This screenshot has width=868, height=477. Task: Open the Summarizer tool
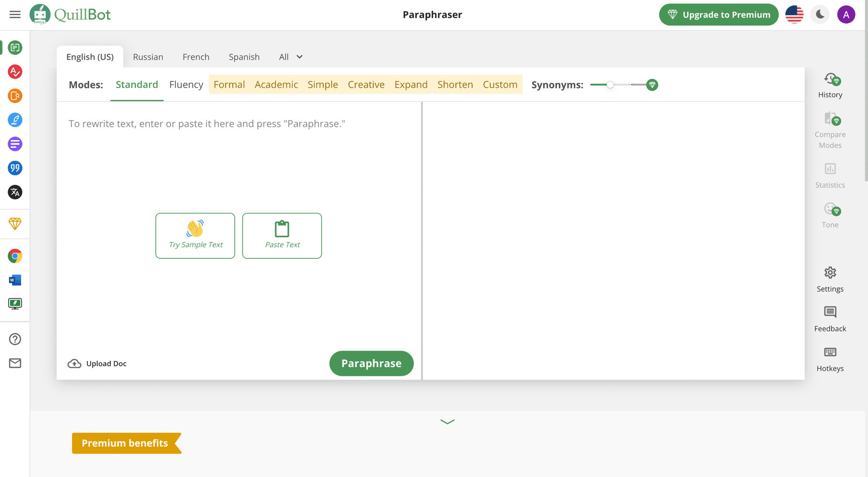click(x=15, y=144)
